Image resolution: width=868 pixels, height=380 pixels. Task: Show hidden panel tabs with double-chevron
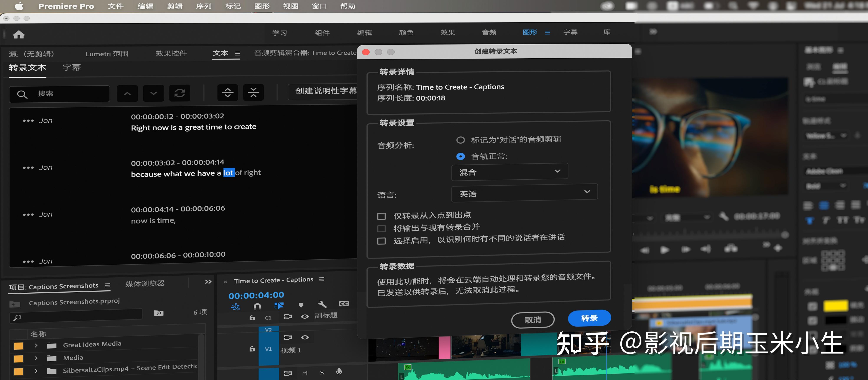[208, 282]
